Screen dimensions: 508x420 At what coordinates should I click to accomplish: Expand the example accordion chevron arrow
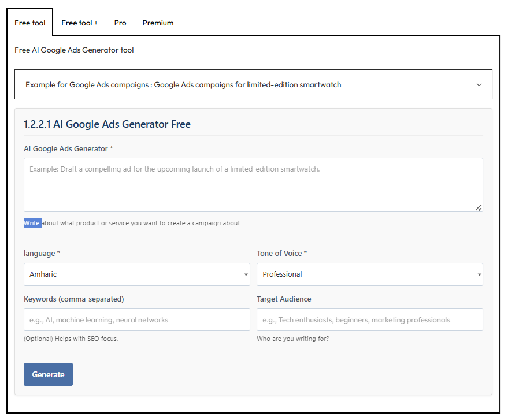pos(479,85)
